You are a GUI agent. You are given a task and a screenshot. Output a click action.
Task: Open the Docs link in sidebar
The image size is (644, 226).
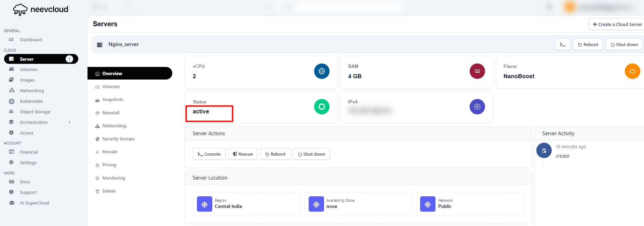point(25,182)
